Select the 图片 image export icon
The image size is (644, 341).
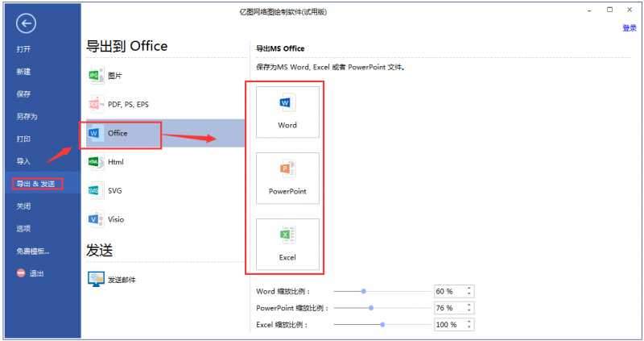(96, 75)
